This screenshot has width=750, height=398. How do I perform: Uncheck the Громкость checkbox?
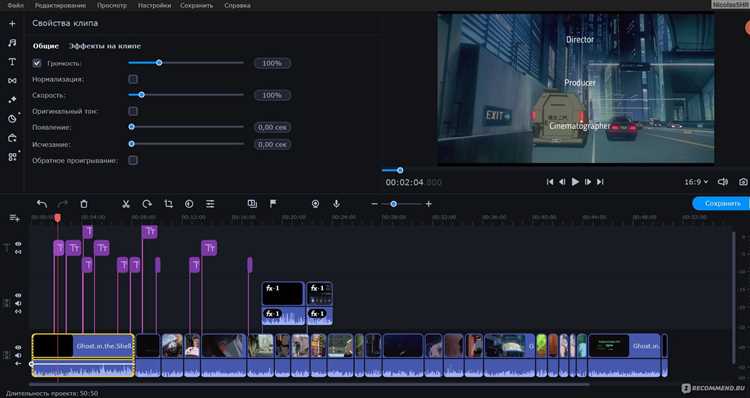pyautogui.click(x=37, y=63)
